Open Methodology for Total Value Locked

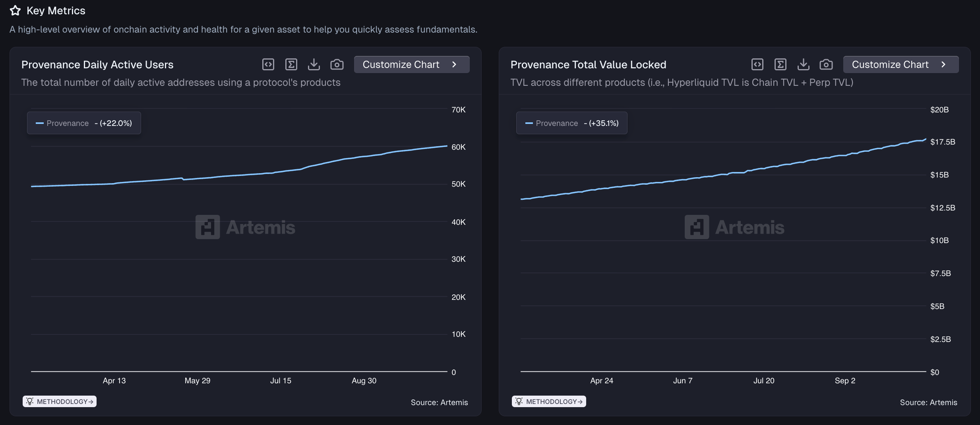pyautogui.click(x=549, y=402)
